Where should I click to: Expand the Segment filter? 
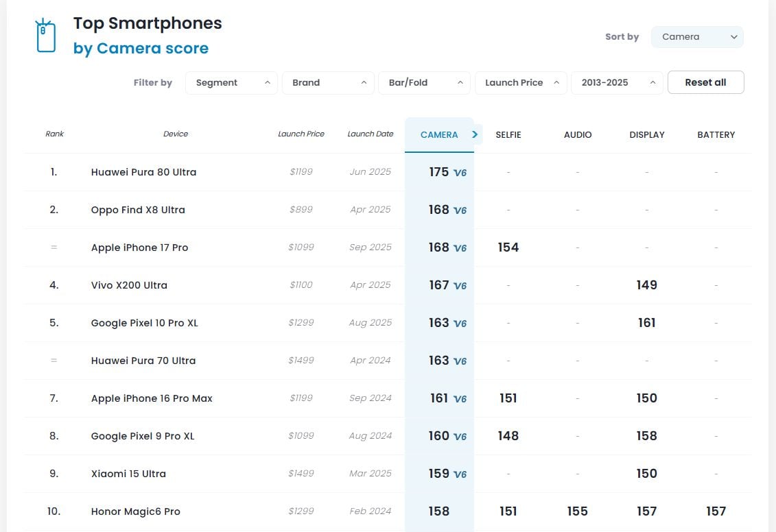[x=231, y=82]
